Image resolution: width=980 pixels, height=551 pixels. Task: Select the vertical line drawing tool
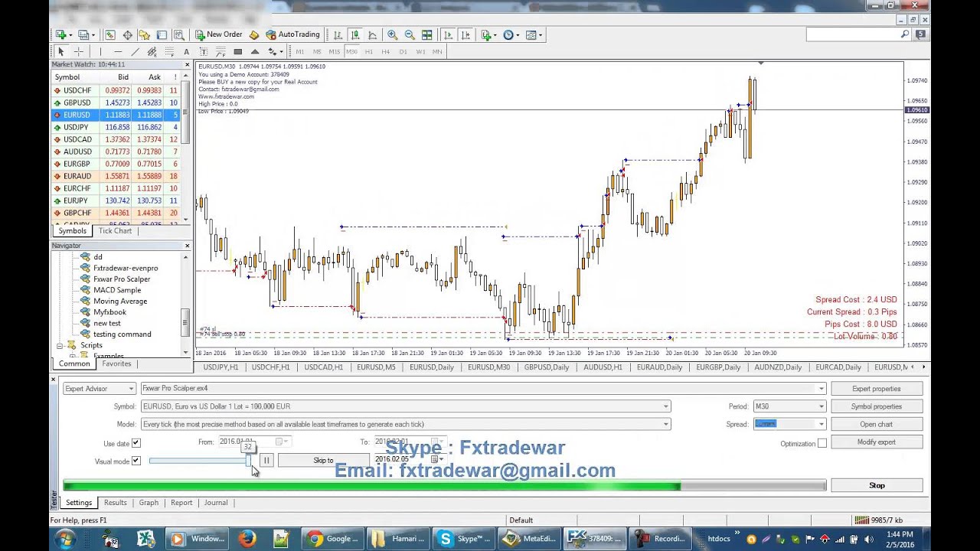pos(100,51)
